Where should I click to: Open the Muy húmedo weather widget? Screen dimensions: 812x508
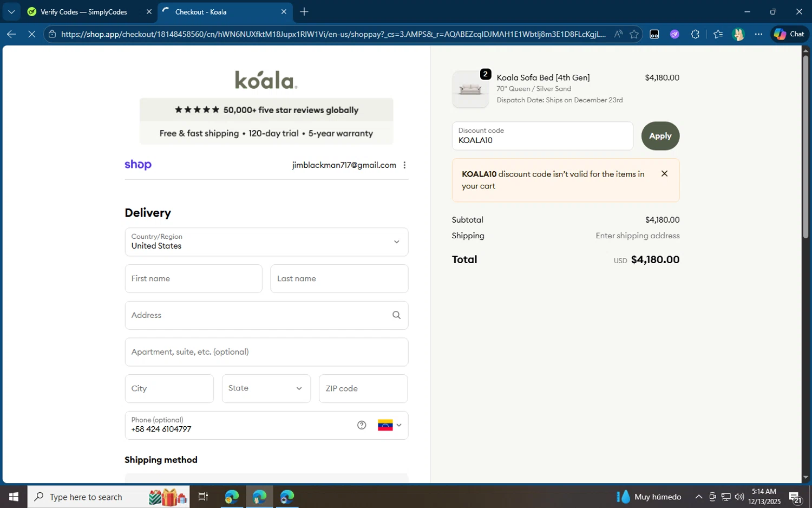point(649,497)
